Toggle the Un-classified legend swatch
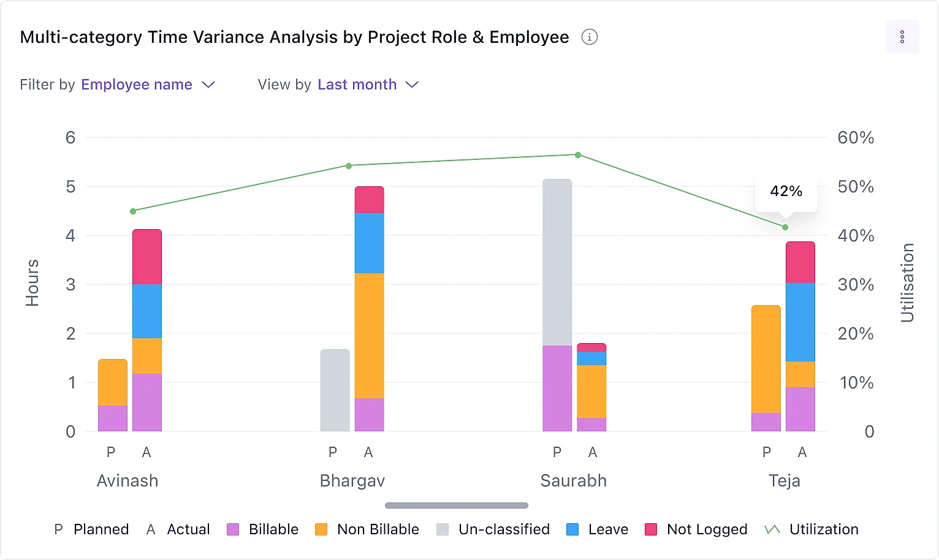 [x=443, y=529]
